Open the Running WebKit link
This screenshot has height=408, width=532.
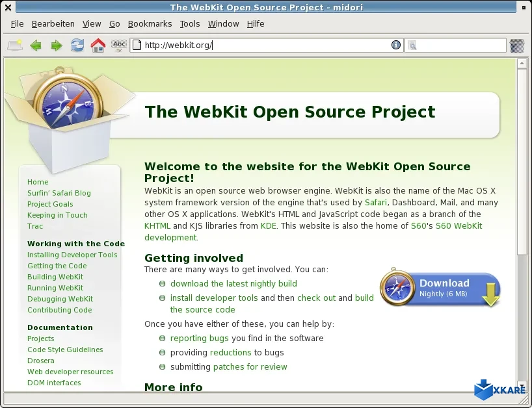click(x=55, y=288)
